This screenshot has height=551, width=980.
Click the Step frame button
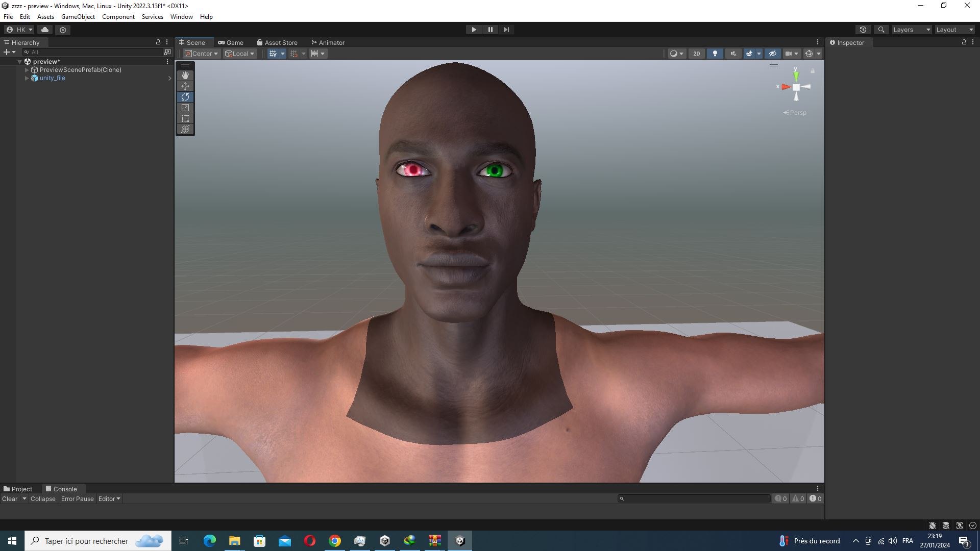[506, 30]
